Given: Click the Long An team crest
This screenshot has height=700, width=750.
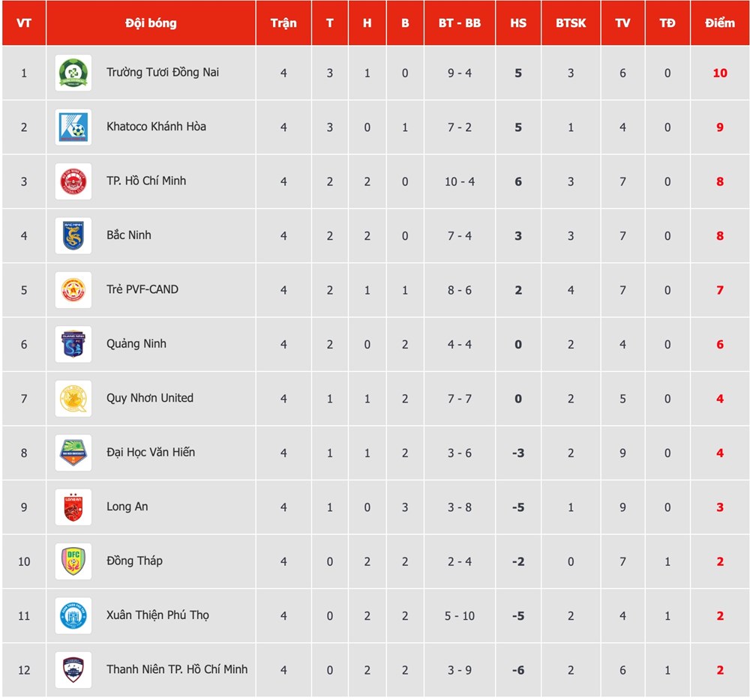Looking at the screenshot, I should (x=73, y=507).
